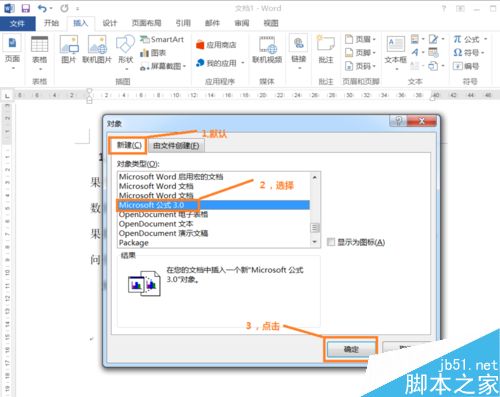The image size is (500, 397).
Task: Switch to the 由文件创建 tab
Action: (176, 146)
